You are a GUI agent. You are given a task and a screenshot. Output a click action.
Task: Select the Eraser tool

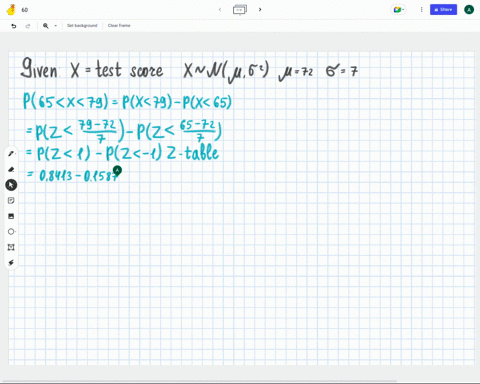tap(11, 169)
